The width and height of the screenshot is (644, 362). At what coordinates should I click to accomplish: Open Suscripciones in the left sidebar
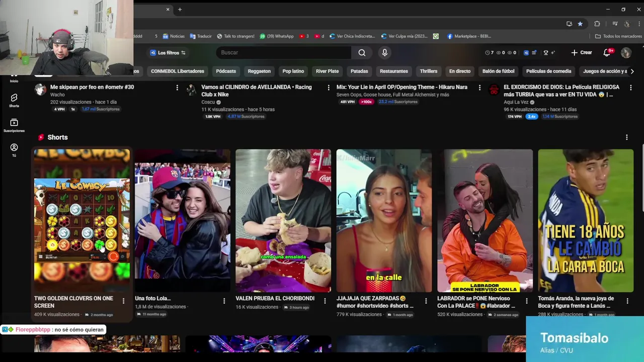[14, 126]
